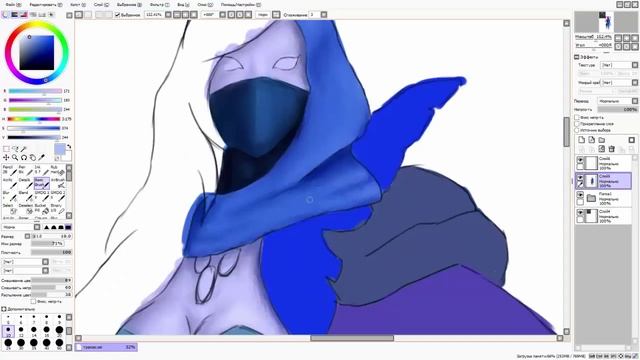Choose the Blend brush preset
Screen dimensions: 640x360
pos(25,196)
